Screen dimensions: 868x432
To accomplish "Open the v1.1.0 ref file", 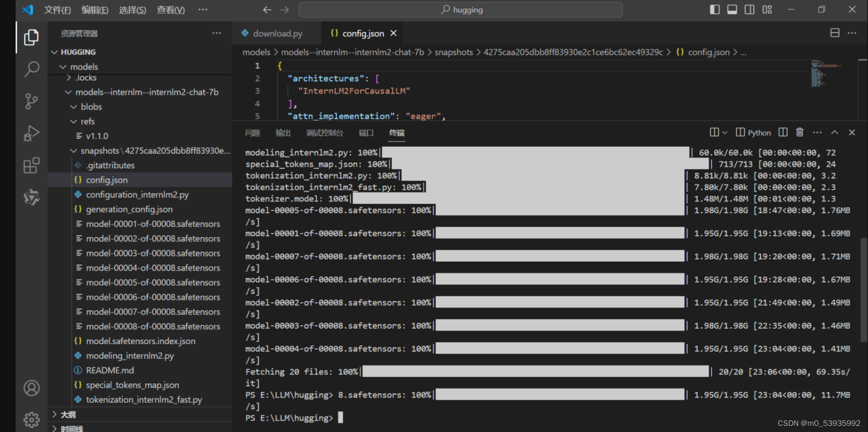I will tap(140, 136).
